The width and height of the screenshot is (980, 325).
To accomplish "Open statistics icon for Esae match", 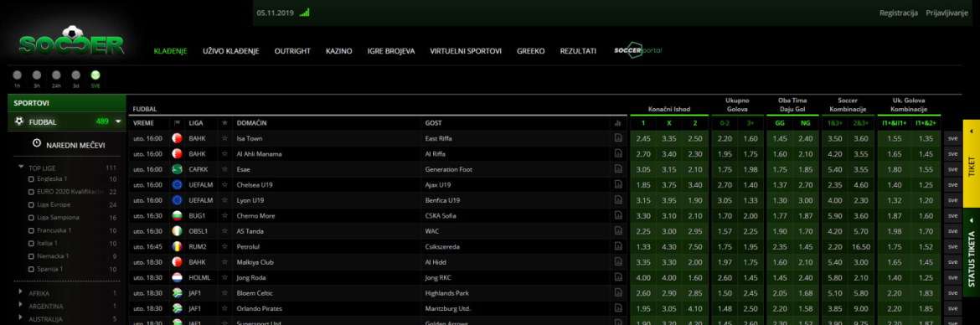I will click(618, 169).
